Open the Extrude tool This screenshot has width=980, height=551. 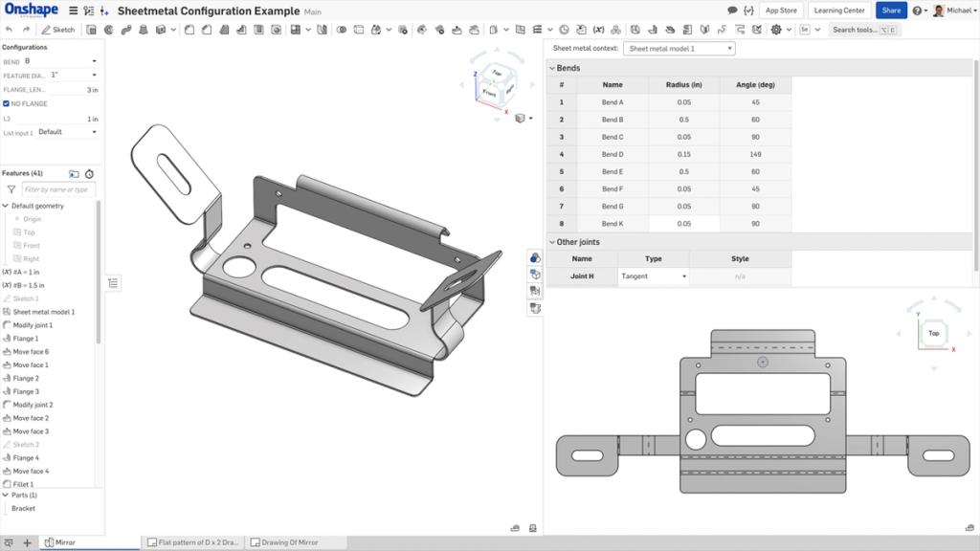(x=92, y=30)
